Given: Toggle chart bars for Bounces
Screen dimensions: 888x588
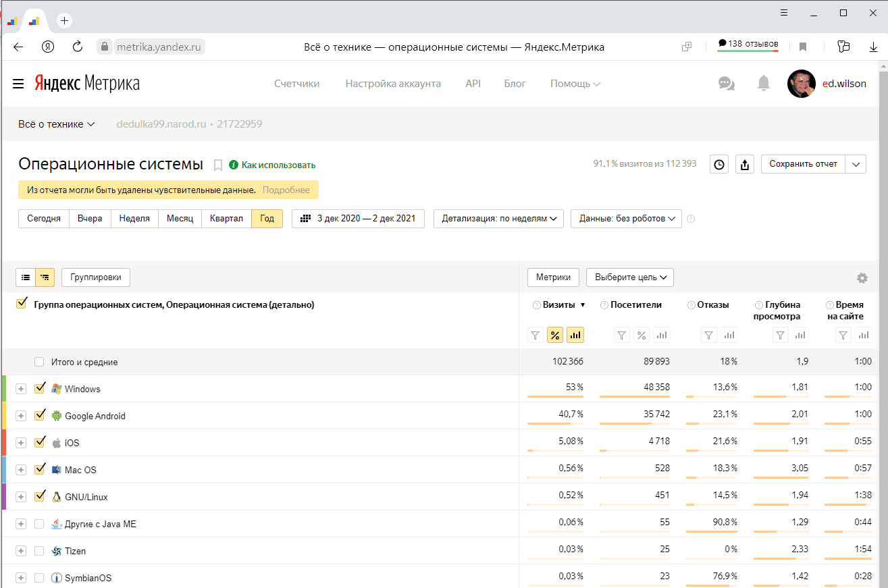Looking at the screenshot, I should pos(729,335).
